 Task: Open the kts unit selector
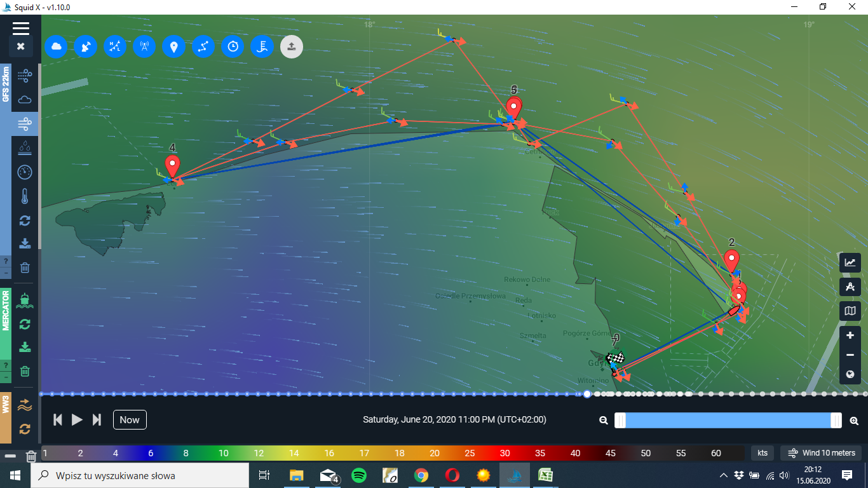pos(763,453)
